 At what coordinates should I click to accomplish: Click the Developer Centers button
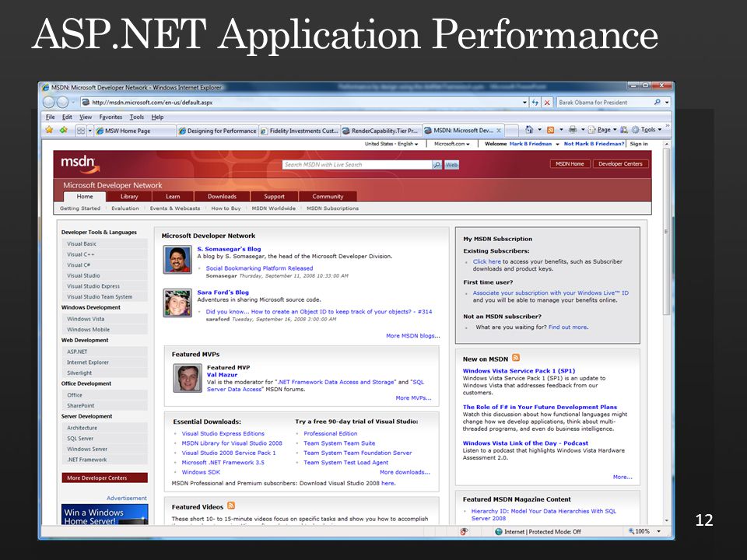[620, 164]
